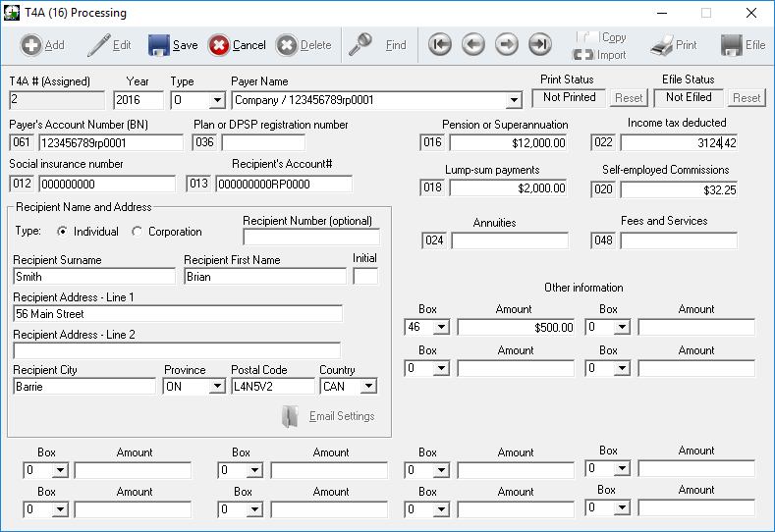Click the Income tax deducted field
The height and width of the screenshot is (532, 775).
pyautogui.click(x=678, y=143)
